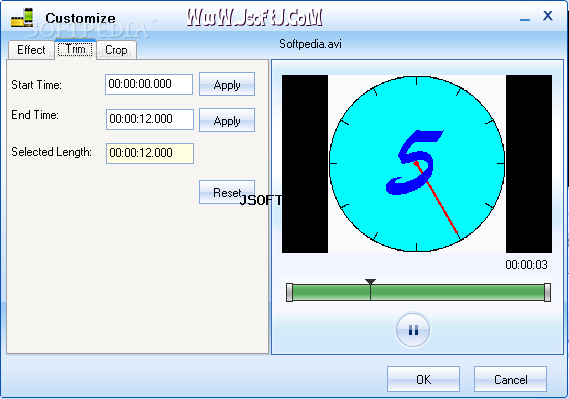Click the Customize app icon in title bar

click(22, 17)
